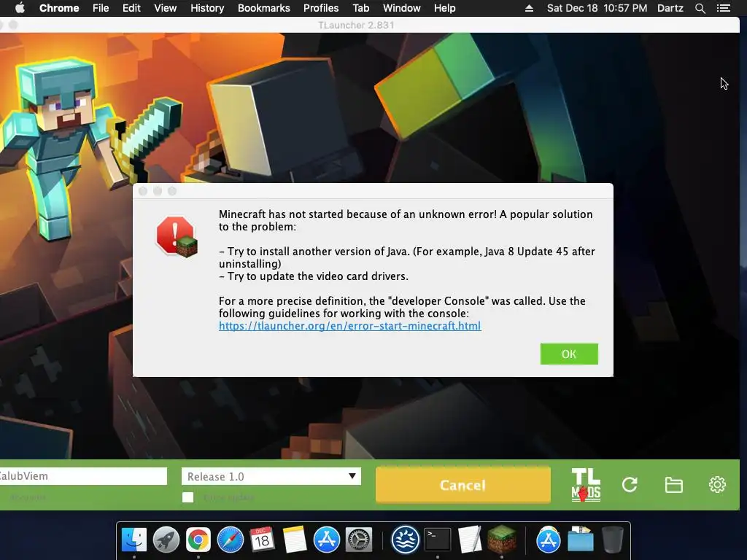Toggle the Force update checkbox
This screenshot has width=747, height=560.
click(187, 497)
